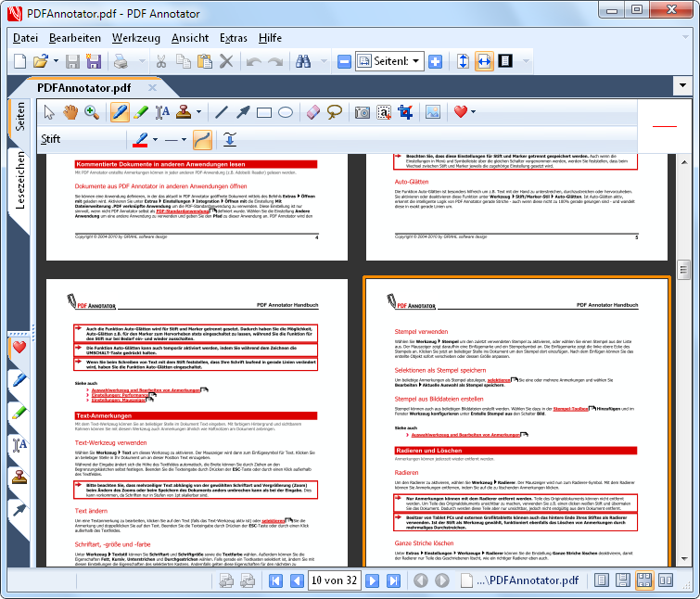Toggle two pages continuous layout button
The height and width of the screenshot is (599, 700).
[644, 580]
